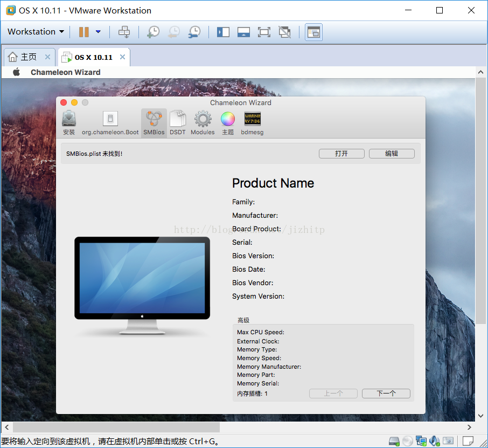Image resolution: width=488 pixels, height=448 pixels.
Task: Click the message log icon in status bar
Action: click(x=468, y=441)
